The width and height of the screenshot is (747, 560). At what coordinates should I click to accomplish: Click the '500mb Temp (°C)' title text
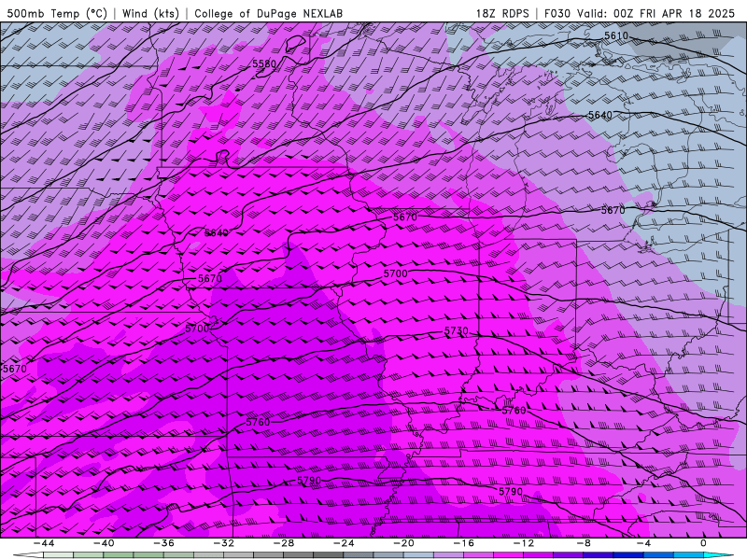57,13
